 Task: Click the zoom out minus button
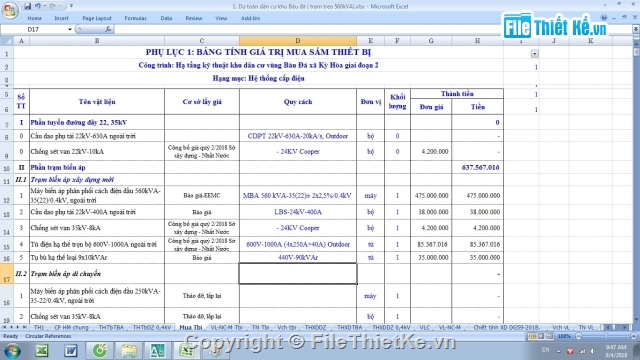pos(578,336)
